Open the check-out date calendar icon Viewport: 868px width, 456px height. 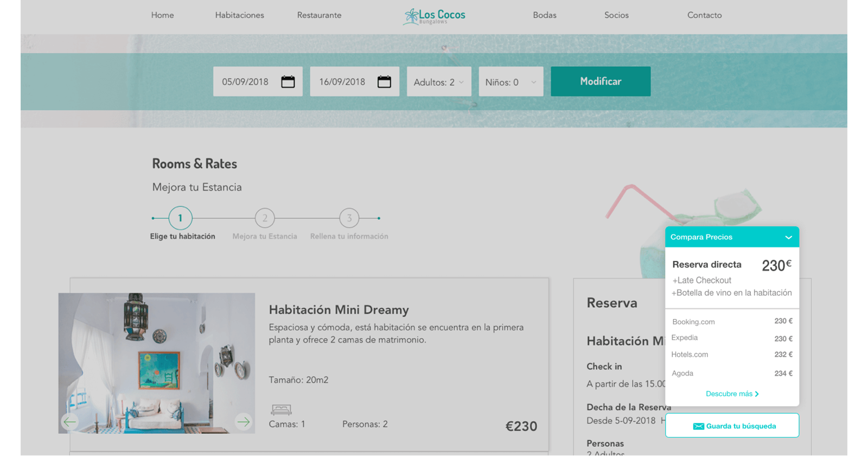384,82
